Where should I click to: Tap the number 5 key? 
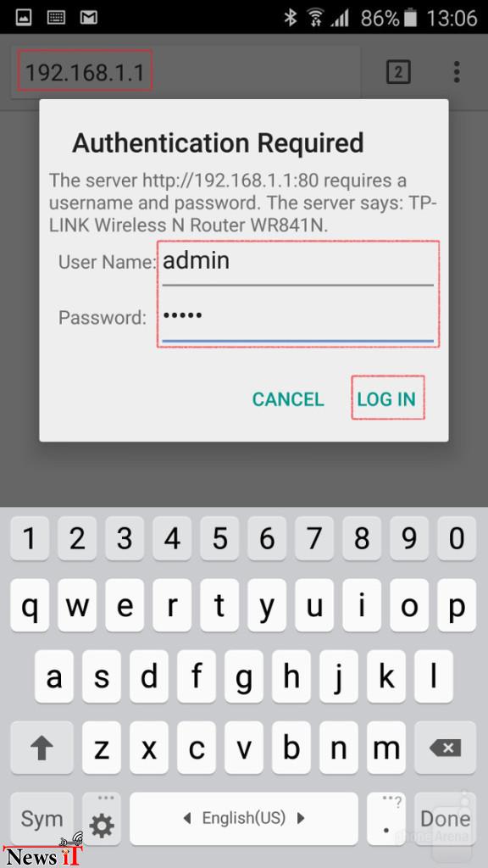219,538
